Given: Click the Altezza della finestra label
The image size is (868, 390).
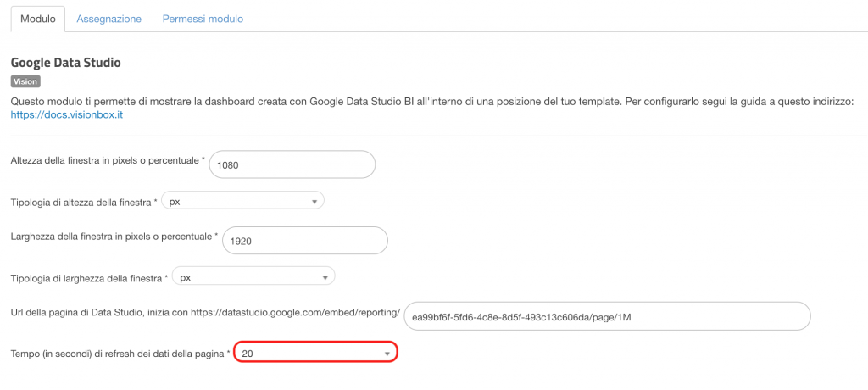Looking at the screenshot, I should [108, 160].
